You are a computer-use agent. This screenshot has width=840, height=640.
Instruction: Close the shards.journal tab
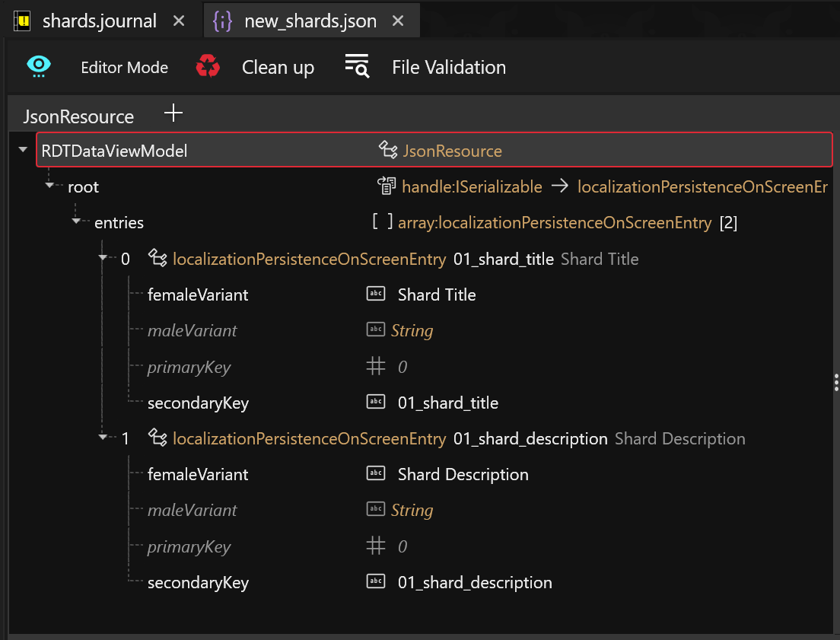(179, 21)
